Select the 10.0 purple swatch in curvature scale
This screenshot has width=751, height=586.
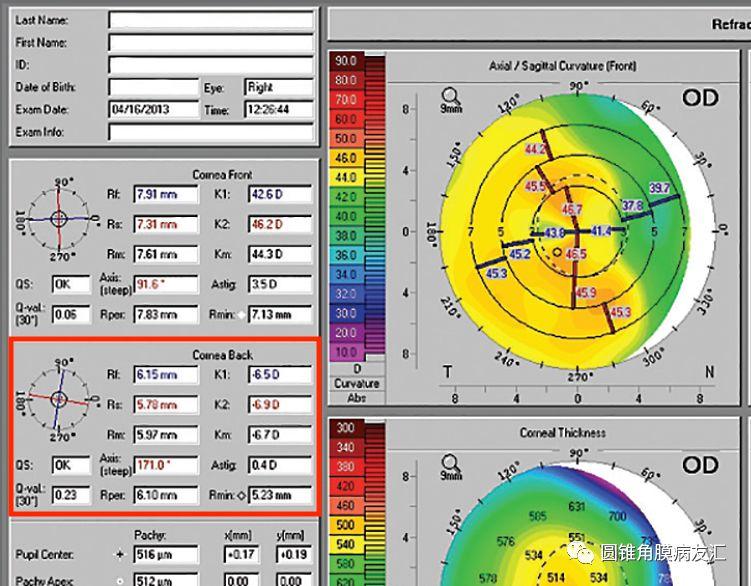(x=347, y=352)
